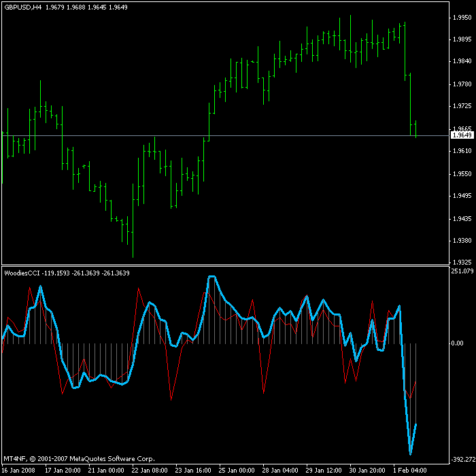
Task: Click the 1.9950 price scale label
Action: pyautogui.click(x=462, y=18)
